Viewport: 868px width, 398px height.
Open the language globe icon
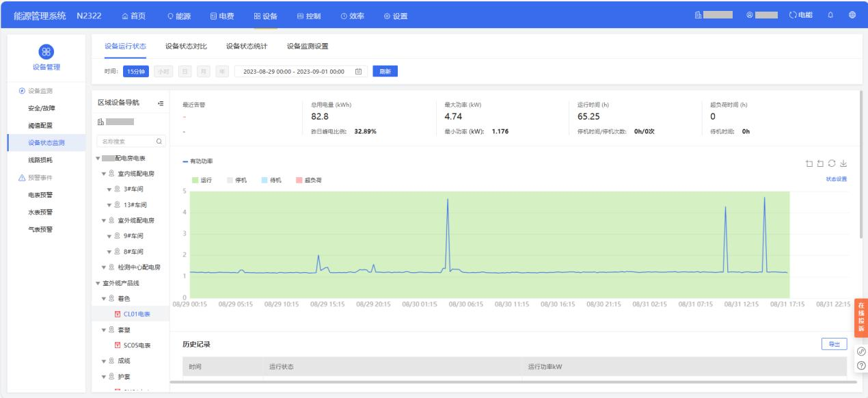point(852,16)
